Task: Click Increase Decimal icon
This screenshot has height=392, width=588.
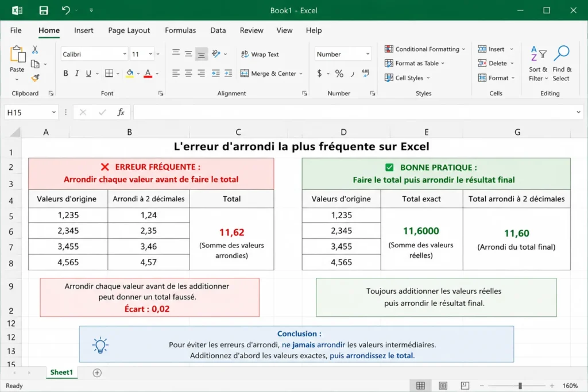Action: click(366, 73)
